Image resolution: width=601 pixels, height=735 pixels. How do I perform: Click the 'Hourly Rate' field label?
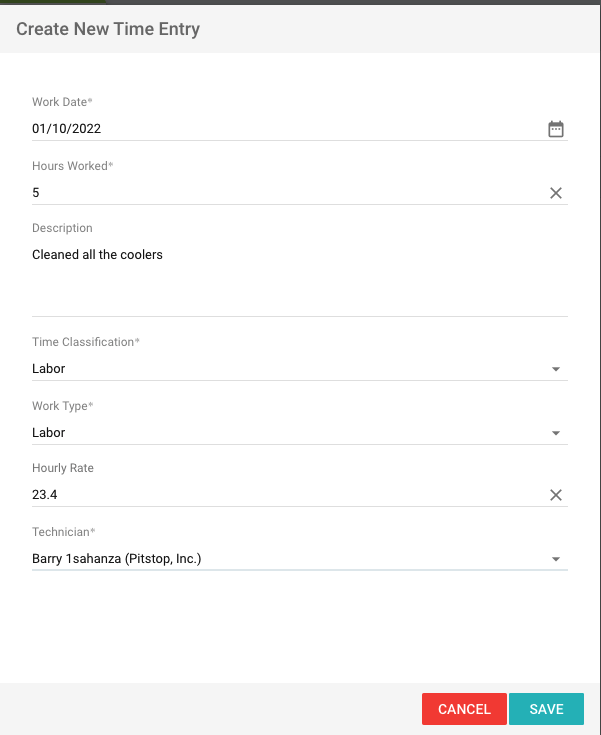tap(62, 468)
